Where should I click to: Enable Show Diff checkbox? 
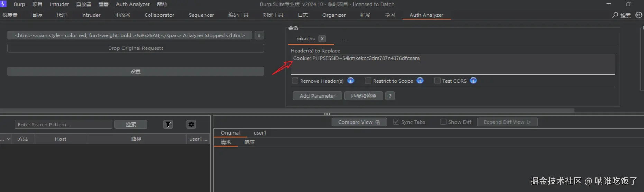tap(443, 122)
